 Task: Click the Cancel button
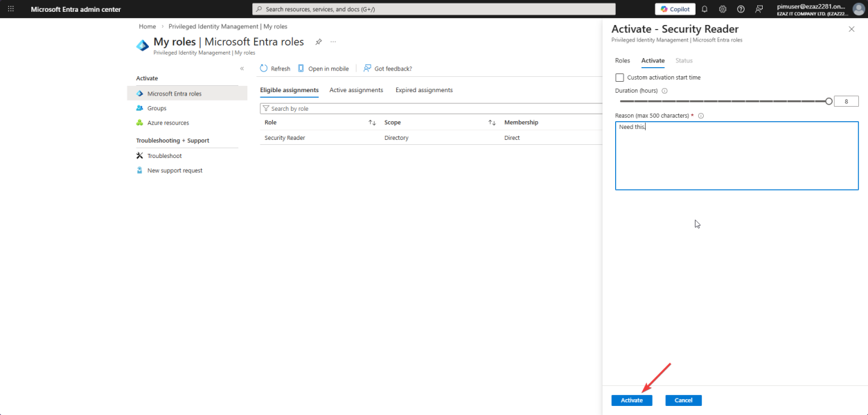(684, 400)
